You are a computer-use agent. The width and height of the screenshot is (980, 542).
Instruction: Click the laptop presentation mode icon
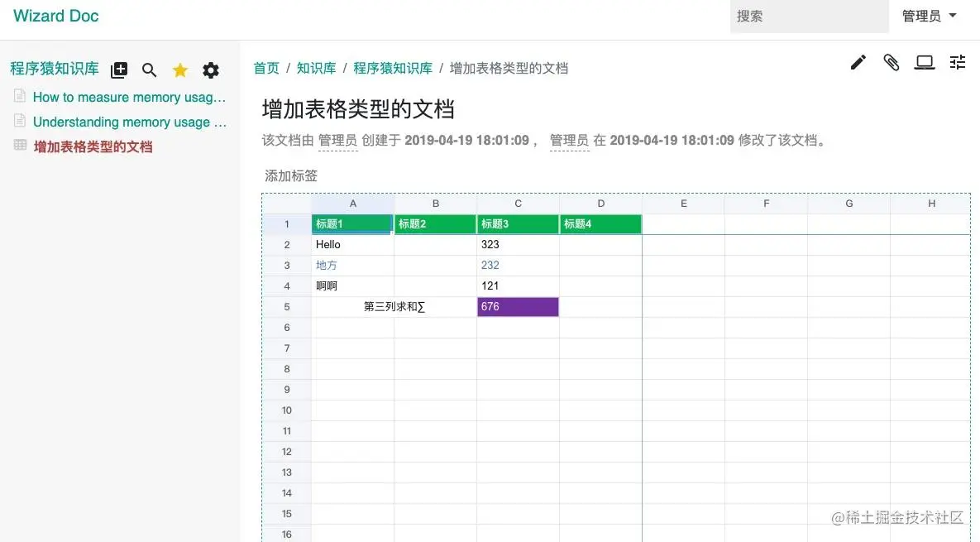click(925, 62)
